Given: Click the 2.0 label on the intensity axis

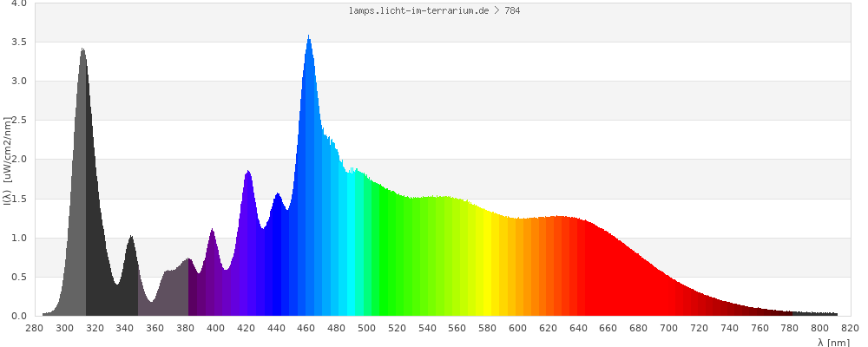Looking at the screenshot, I should tap(18, 160).
